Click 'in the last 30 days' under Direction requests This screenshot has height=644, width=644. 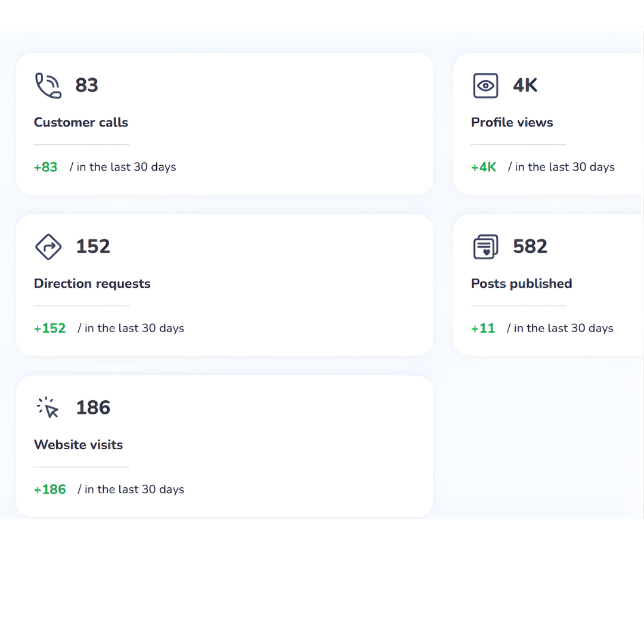[x=134, y=328]
